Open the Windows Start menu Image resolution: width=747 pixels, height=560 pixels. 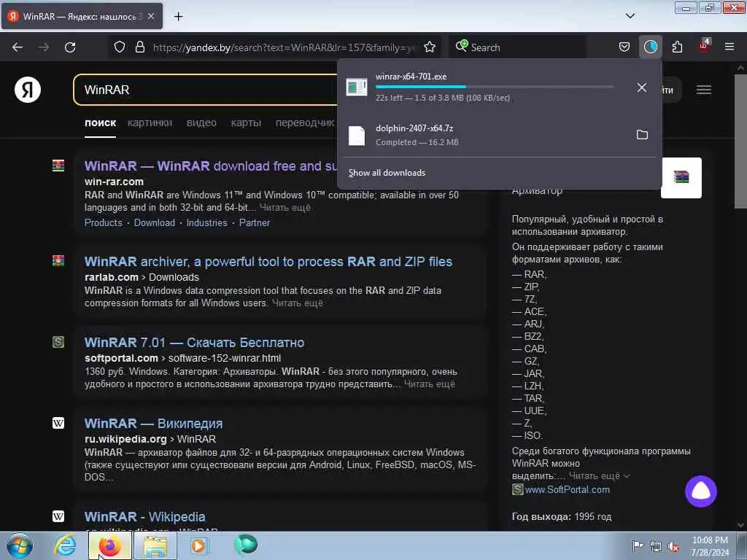coord(20,545)
